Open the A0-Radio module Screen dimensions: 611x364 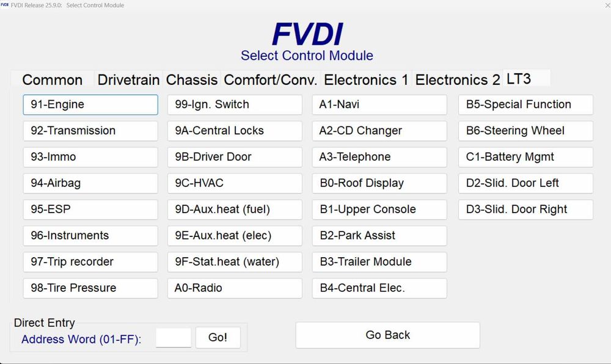235,288
